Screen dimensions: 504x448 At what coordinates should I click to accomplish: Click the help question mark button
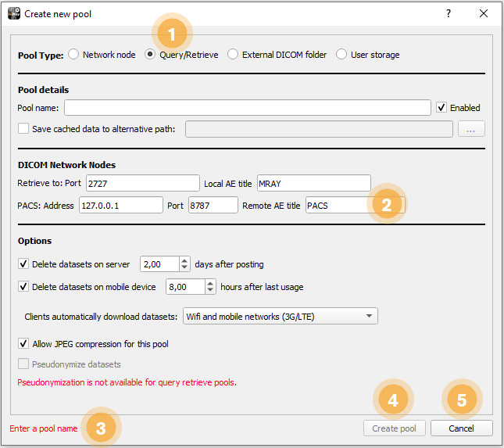448,13
